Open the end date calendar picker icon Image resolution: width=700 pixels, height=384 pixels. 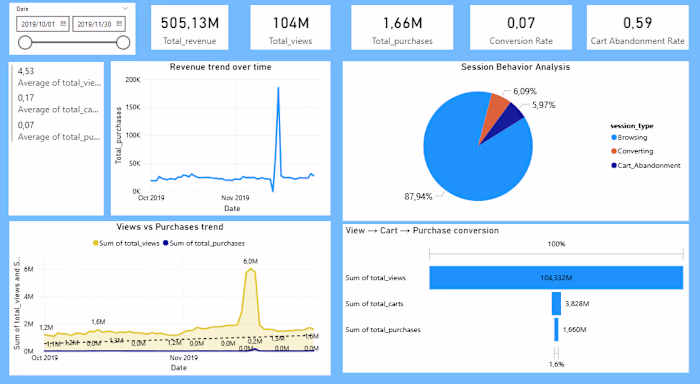coord(120,24)
